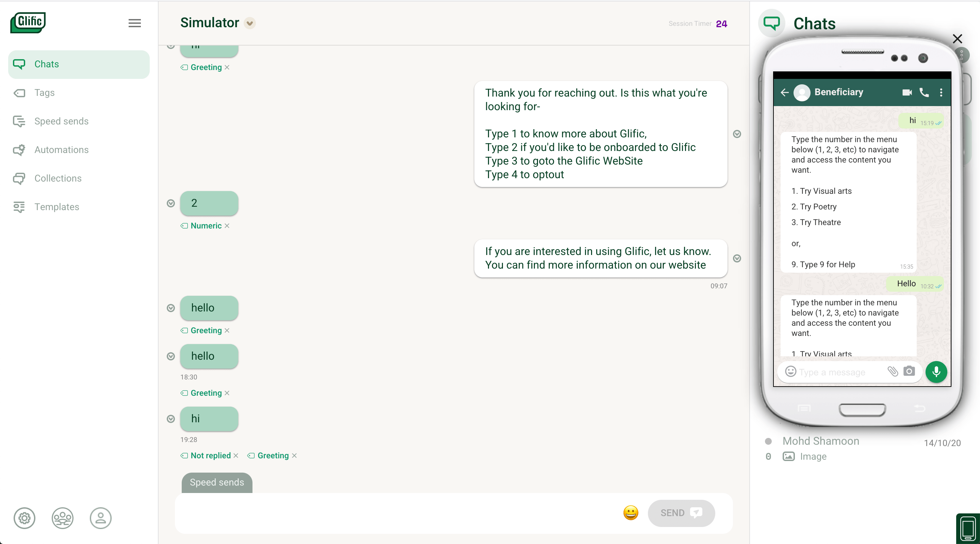Tap the video call icon in simulator
This screenshot has height=544, width=980.
tap(907, 92)
